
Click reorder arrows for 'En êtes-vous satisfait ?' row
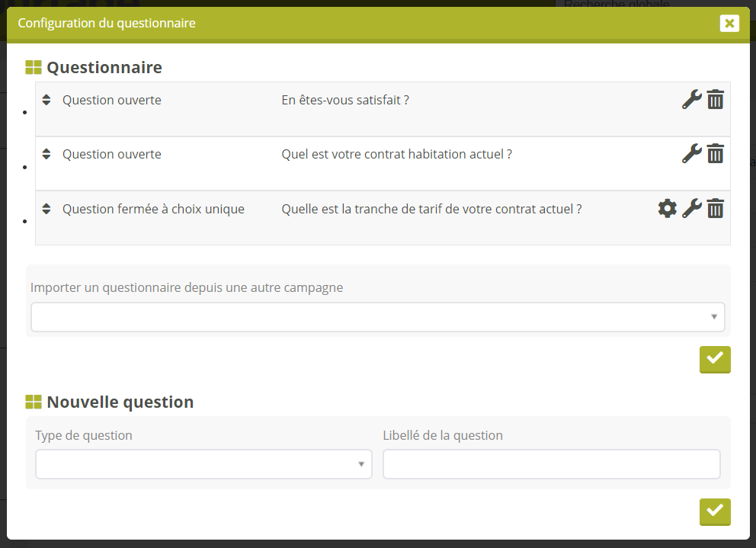coord(46,100)
